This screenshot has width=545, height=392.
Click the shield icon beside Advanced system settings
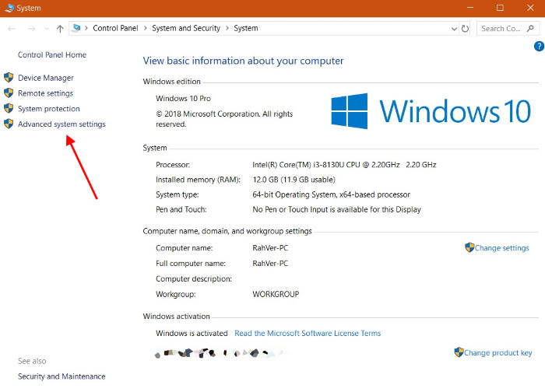(x=9, y=124)
